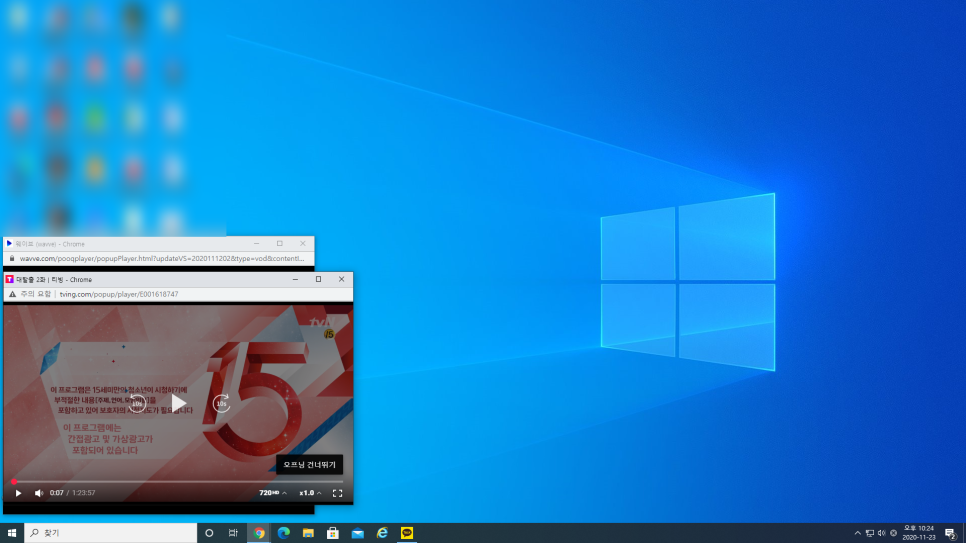Show hidden system tray icons
966x543 pixels.
(x=858, y=533)
